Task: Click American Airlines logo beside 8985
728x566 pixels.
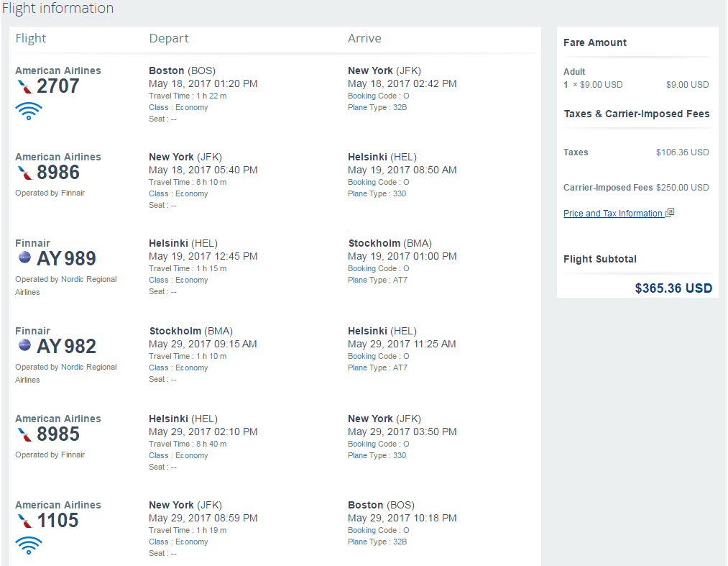Action: click(25, 434)
